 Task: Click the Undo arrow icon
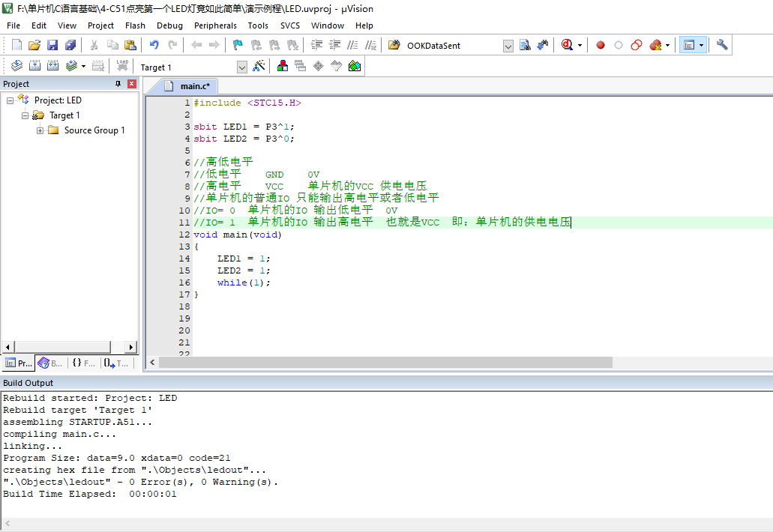tap(154, 45)
